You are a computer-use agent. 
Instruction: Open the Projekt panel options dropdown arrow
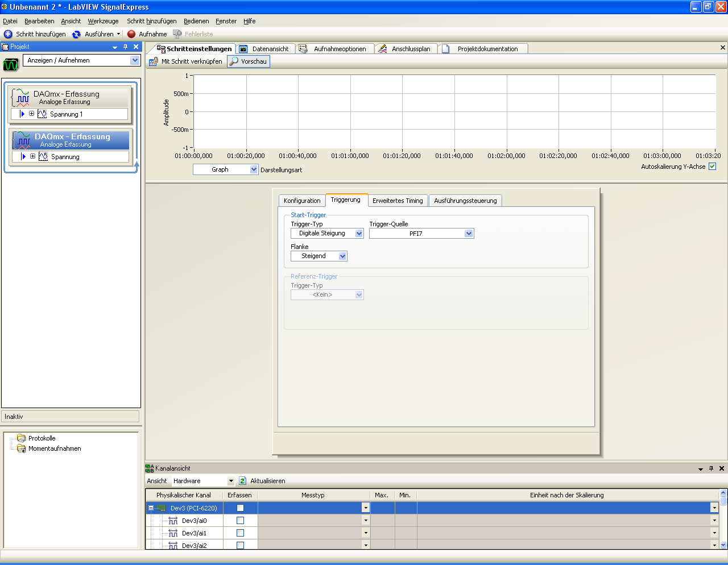coord(115,47)
